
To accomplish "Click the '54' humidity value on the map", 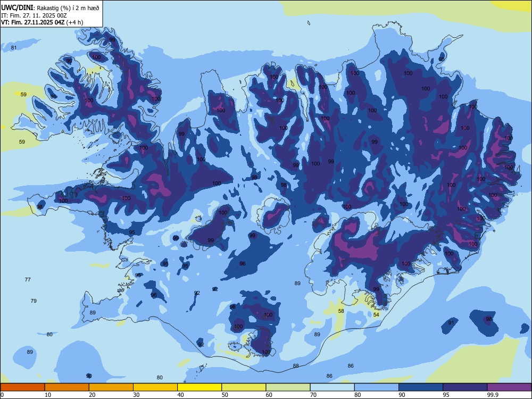I will 376,314.
